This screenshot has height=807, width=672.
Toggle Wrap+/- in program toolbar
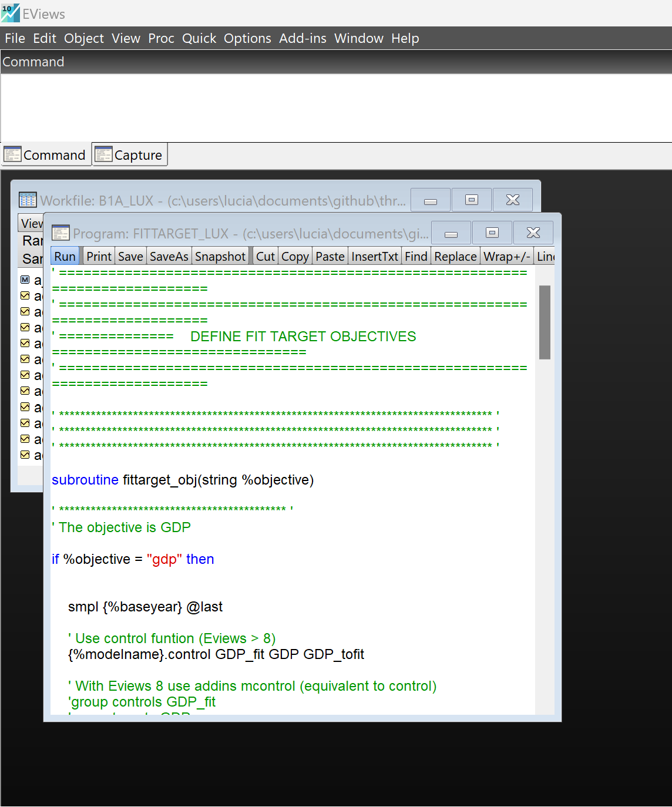pos(507,257)
